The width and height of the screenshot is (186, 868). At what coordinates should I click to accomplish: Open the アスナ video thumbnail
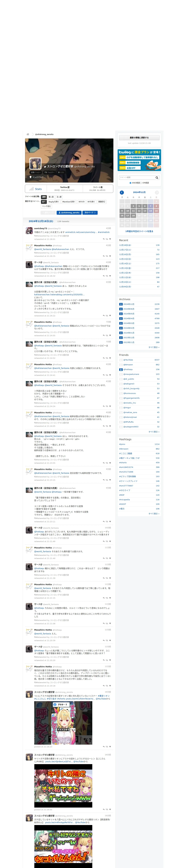click(63, 723)
